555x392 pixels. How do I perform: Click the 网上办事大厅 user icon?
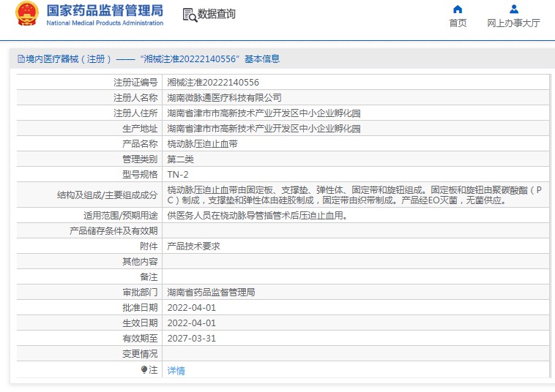514,10
